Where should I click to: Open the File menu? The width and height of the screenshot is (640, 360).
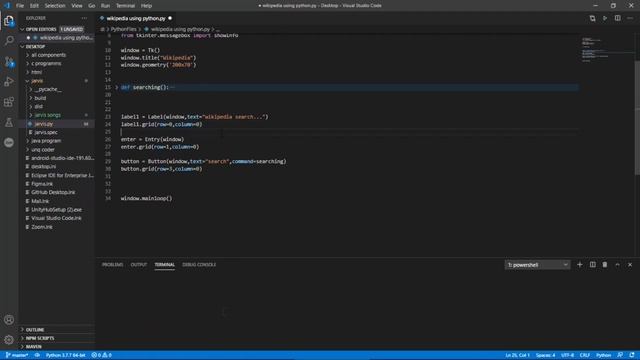(20, 6)
